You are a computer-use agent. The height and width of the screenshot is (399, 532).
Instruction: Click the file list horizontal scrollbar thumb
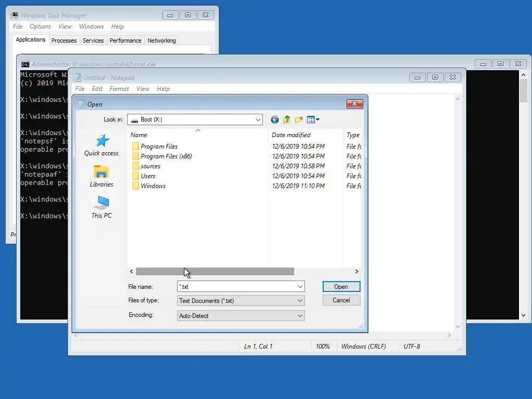click(215, 271)
